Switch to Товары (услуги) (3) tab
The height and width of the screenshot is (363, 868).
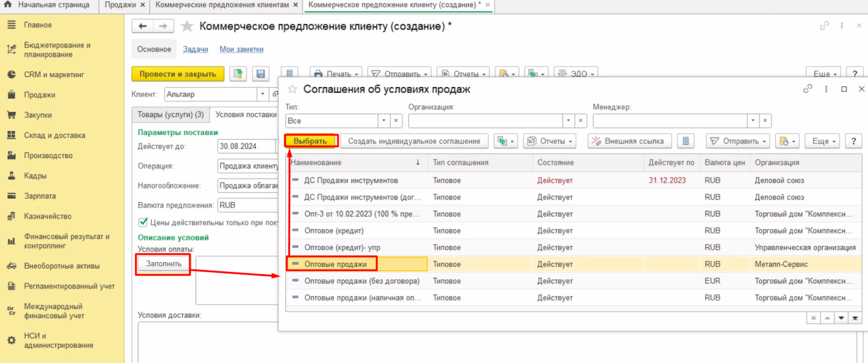pos(171,114)
